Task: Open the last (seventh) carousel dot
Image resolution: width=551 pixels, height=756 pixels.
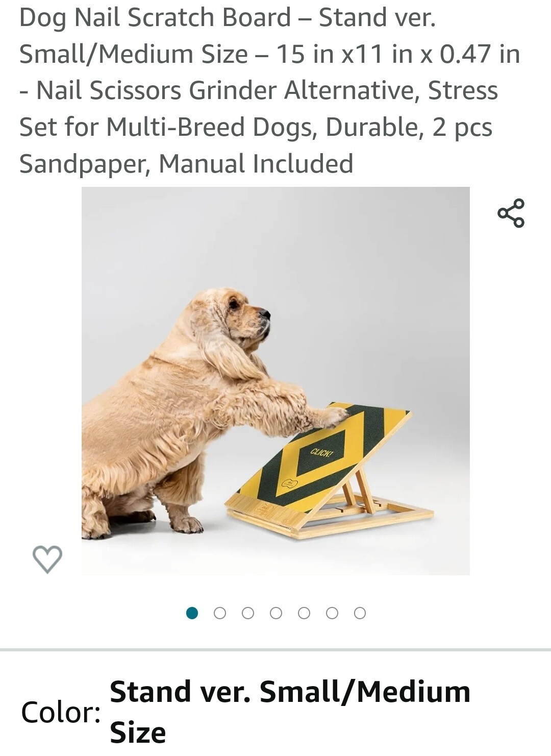Action: pyautogui.click(x=360, y=613)
